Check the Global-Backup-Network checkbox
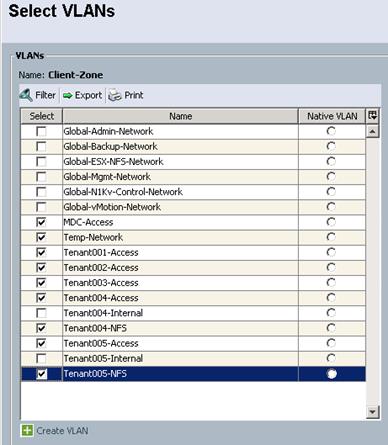The width and height of the screenshot is (388, 445). [x=41, y=147]
